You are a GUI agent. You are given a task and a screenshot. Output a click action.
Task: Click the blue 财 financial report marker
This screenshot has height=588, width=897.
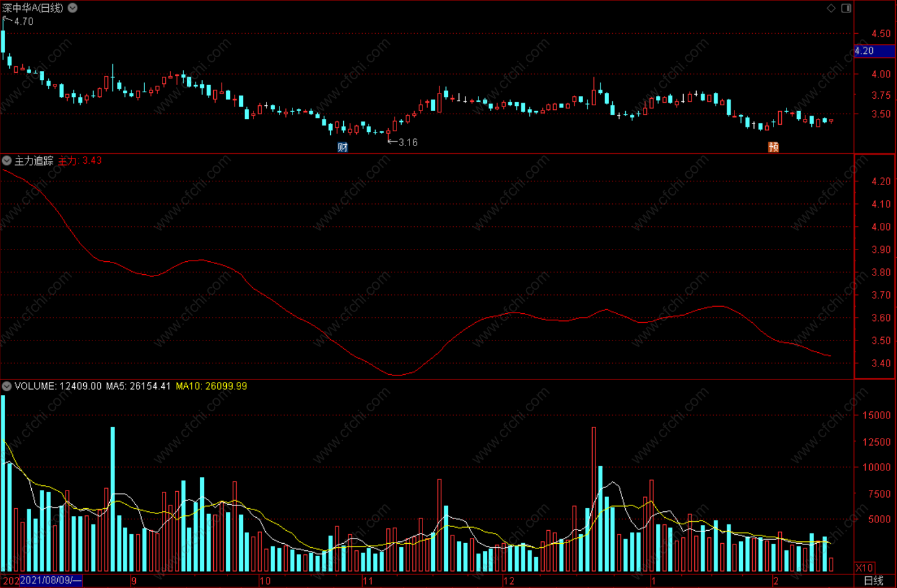(x=343, y=147)
